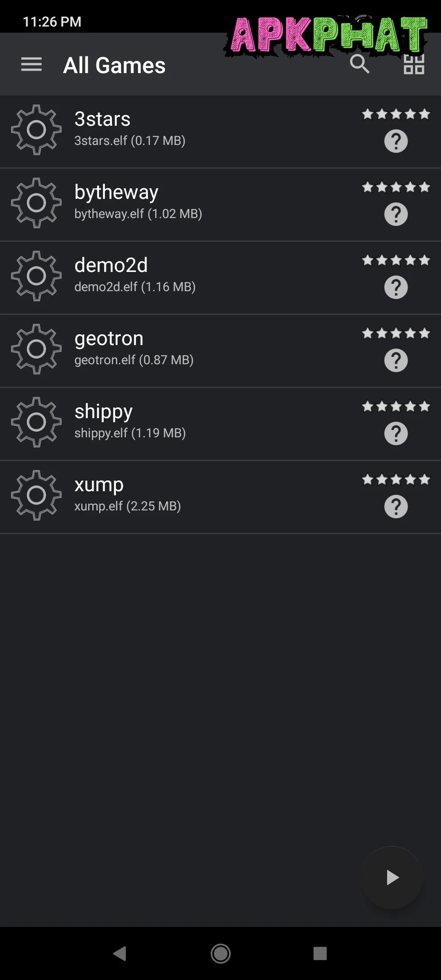Tap the gear icon for shippy

pyautogui.click(x=36, y=422)
